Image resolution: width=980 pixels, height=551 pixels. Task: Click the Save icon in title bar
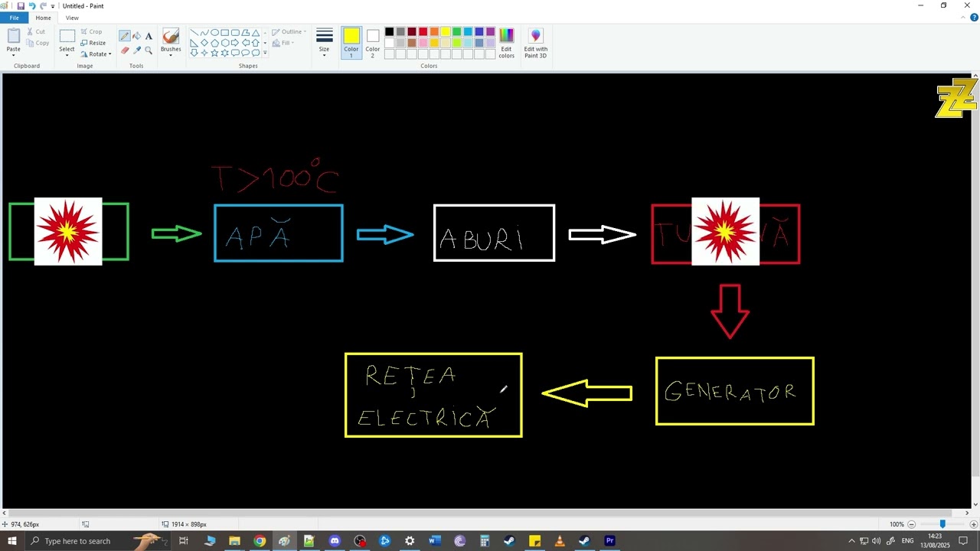click(x=21, y=5)
